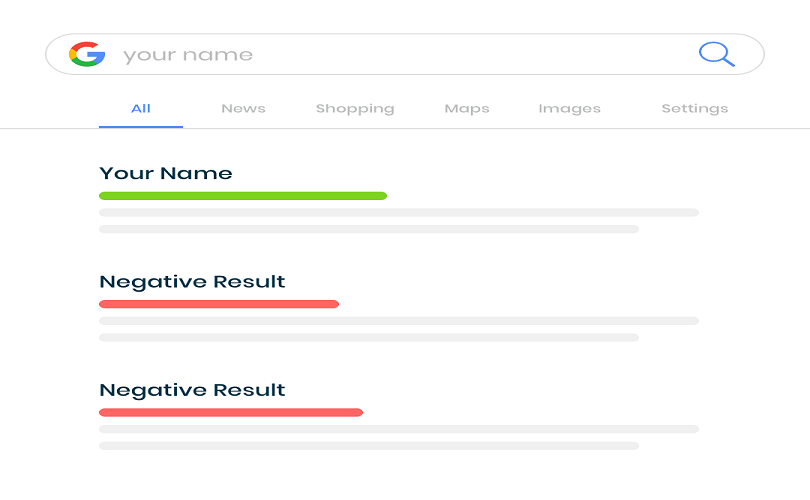This screenshot has height=500, width=810.
Task: Open the Settings tab
Action: (x=695, y=108)
